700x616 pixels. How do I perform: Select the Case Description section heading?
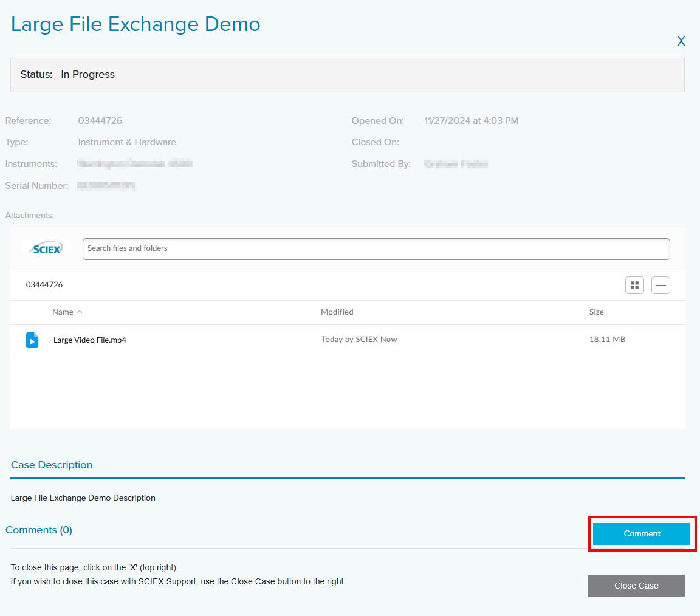[52, 465]
